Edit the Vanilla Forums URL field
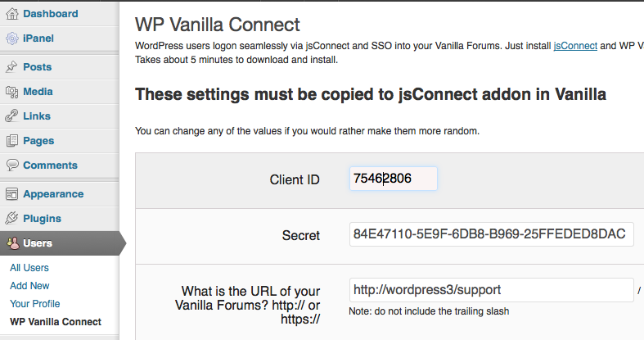 coord(491,290)
